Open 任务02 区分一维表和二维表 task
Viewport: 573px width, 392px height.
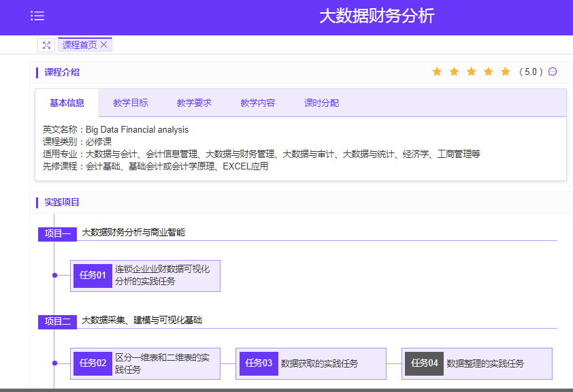145,363
